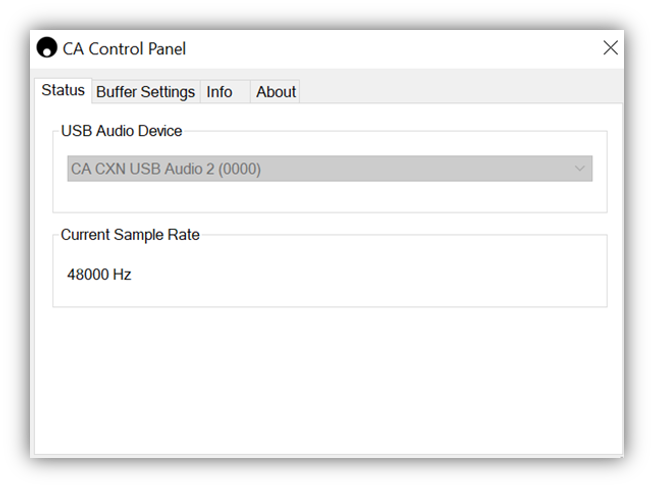654x488 pixels.
Task: Open the Buffer Settings tab
Action: (x=145, y=92)
